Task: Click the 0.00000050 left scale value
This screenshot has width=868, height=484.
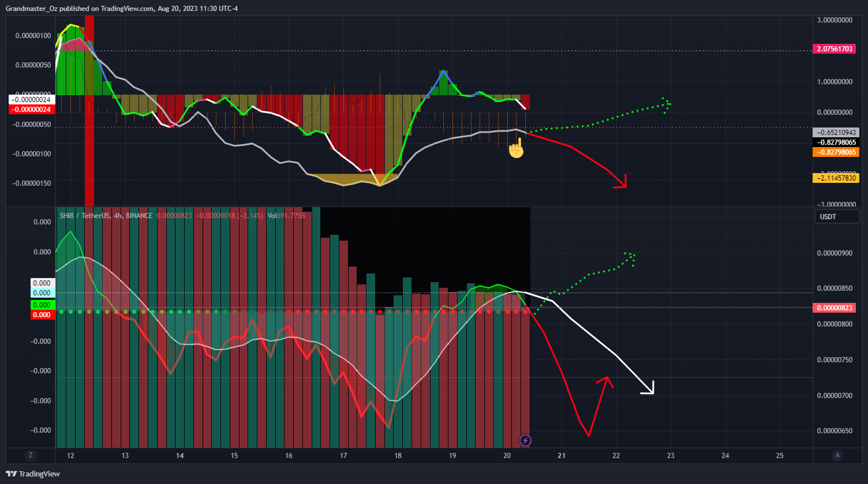Action: coord(33,65)
